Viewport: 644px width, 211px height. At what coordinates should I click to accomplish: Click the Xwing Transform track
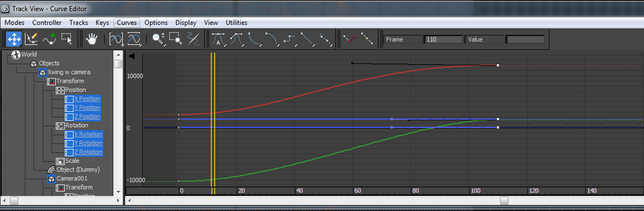pyautogui.click(x=70, y=81)
